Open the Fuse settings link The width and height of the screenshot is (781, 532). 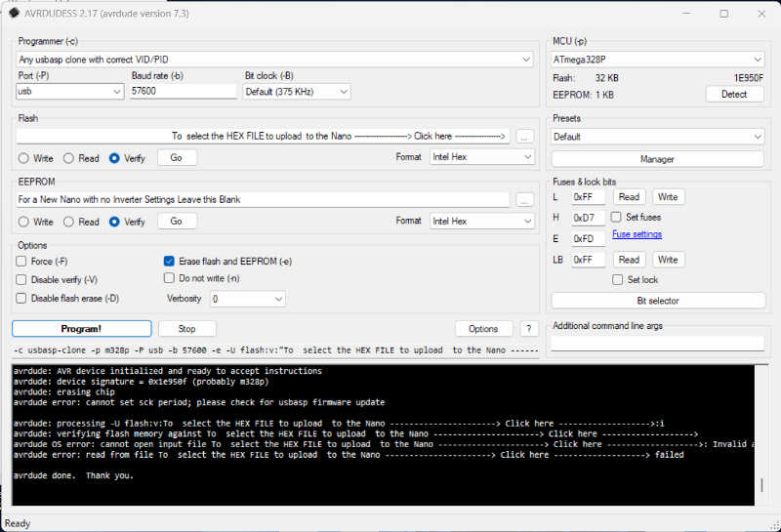coord(637,234)
